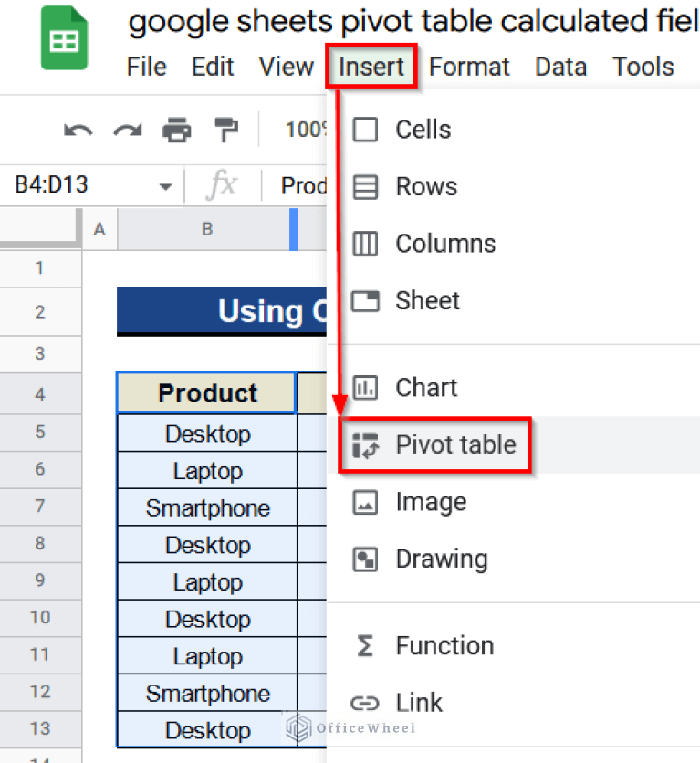This screenshot has height=763, width=700.
Task: Choose Chart from the Insert menu
Action: (514, 387)
